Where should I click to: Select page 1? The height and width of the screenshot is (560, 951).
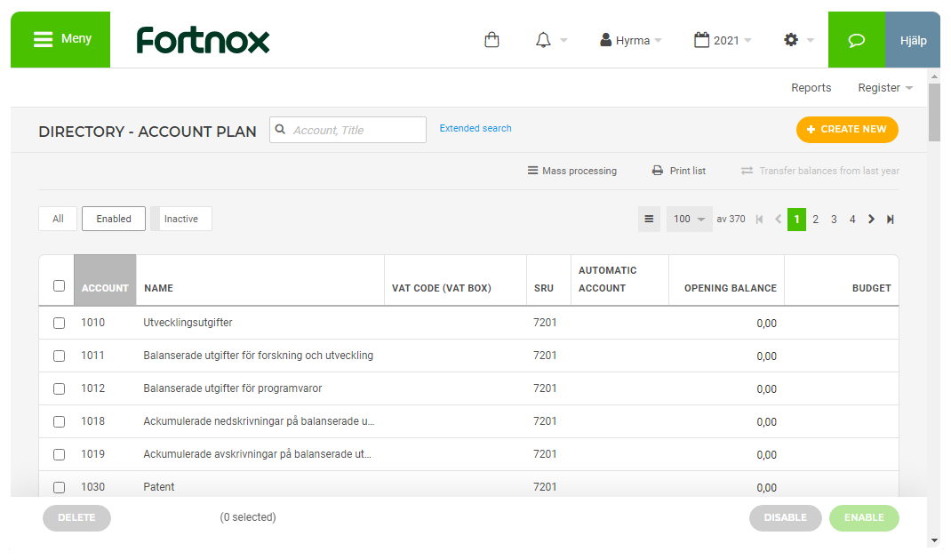click(797, 220)
